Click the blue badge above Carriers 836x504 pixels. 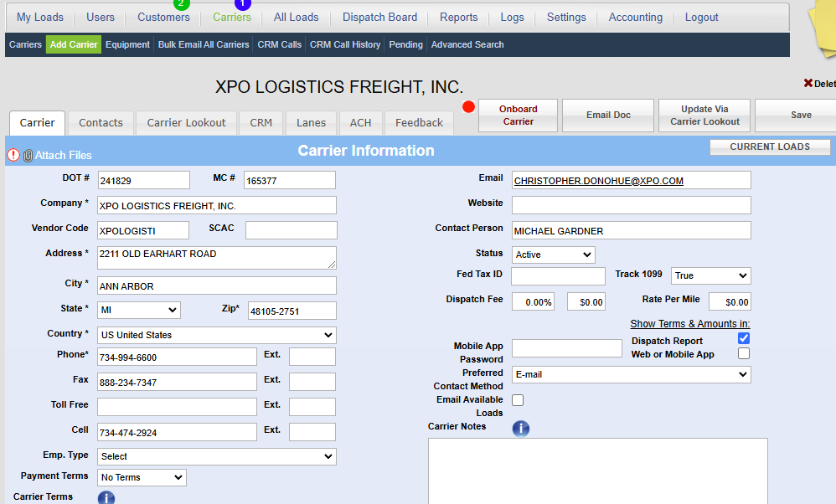[242, 3]
